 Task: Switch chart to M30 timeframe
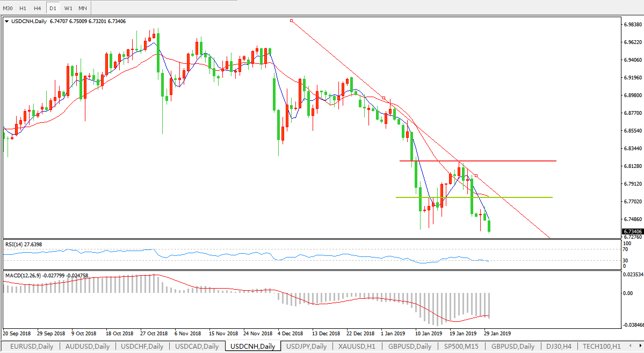[8, 9]
